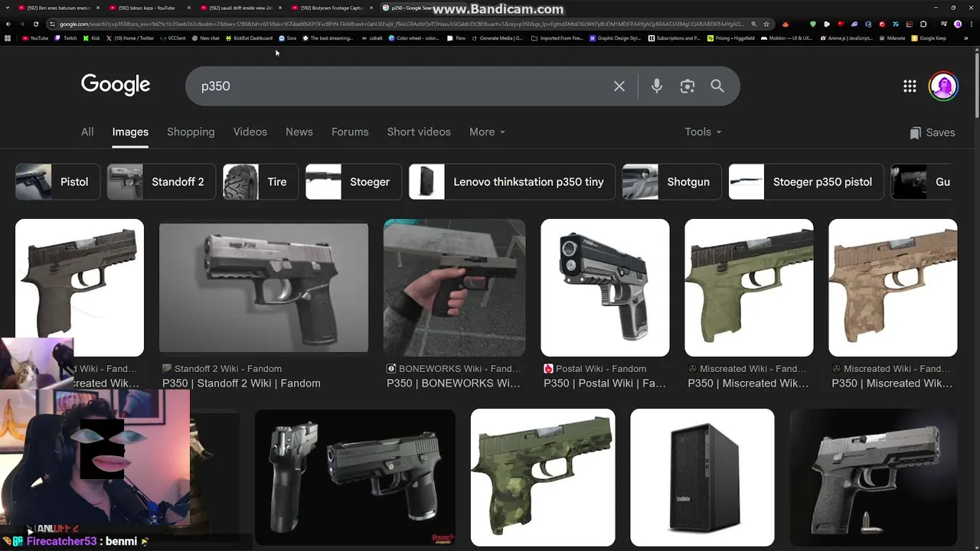Open the Standoff 2 Wiki silver pistol image

tap(263, 288)
